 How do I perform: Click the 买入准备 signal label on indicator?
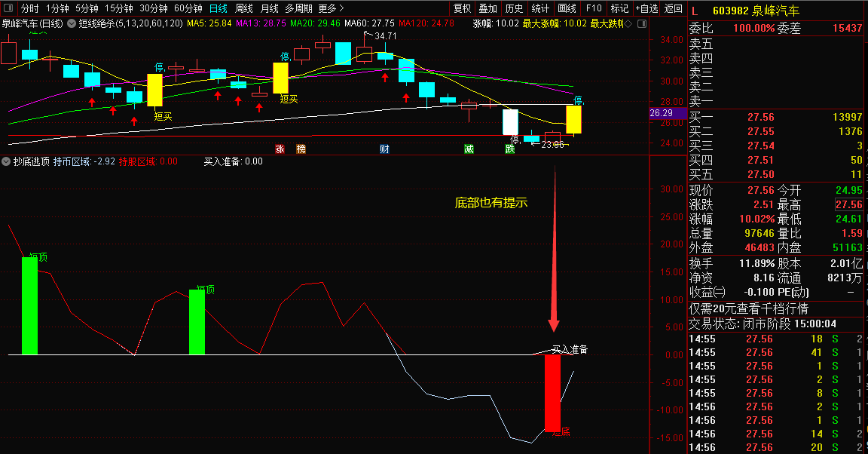click(x=570, y=349)
